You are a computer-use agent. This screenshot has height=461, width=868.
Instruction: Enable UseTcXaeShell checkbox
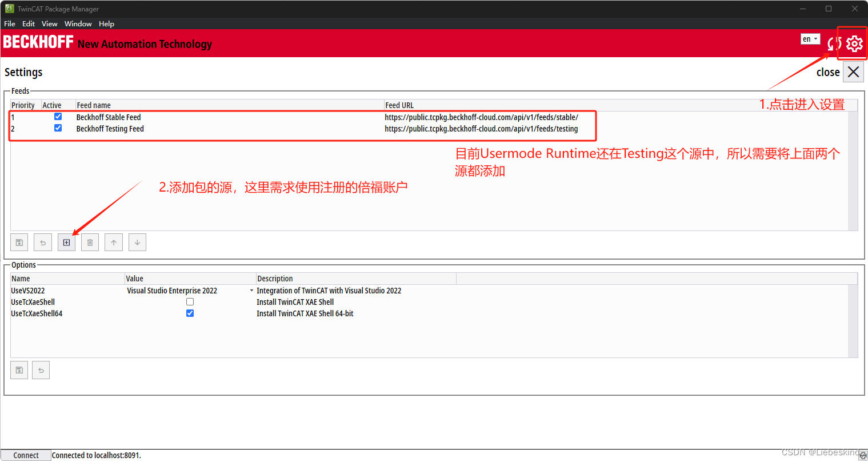click(190, 301)
